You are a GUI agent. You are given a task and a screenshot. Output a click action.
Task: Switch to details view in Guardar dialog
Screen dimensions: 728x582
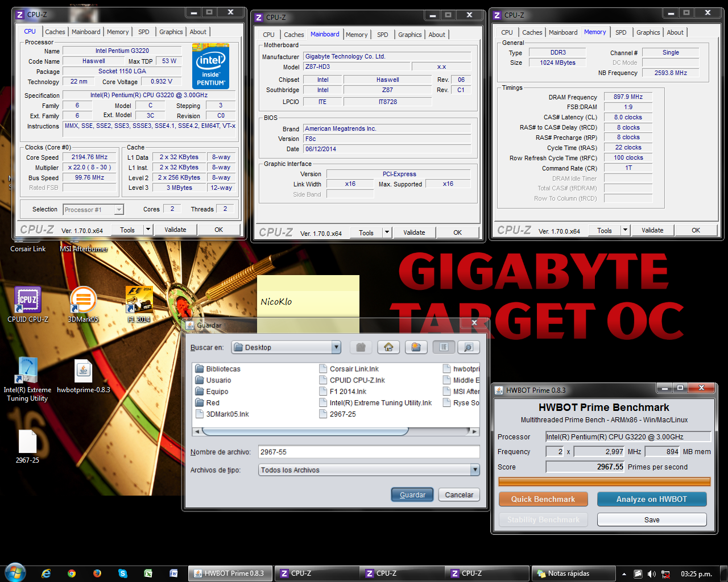click(468, 347)
